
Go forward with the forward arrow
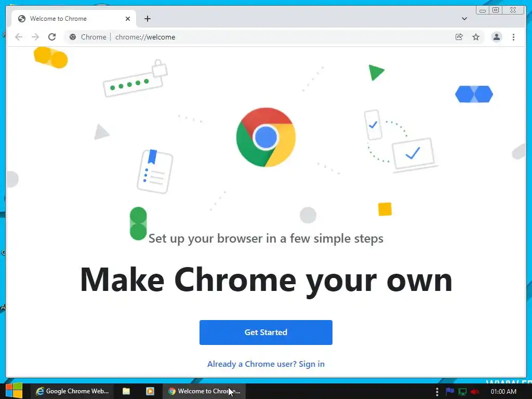point(35,37)
